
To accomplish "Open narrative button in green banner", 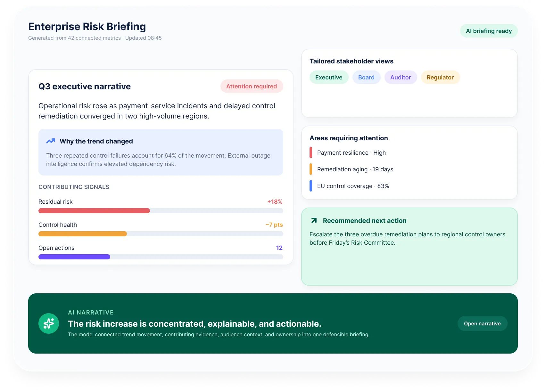I will (482, 323).
